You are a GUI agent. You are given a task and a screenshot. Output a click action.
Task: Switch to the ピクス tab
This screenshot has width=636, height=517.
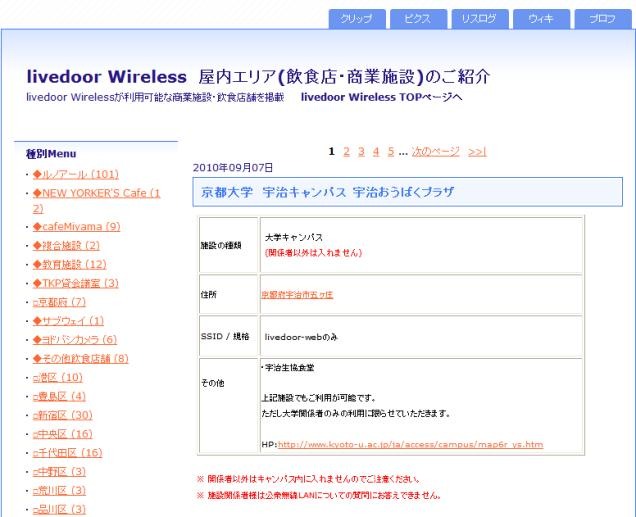click(419, 19)
